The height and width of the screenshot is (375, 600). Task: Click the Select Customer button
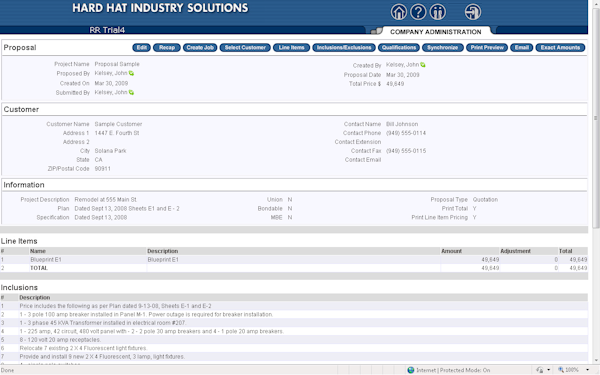click(x=245, y=47)
